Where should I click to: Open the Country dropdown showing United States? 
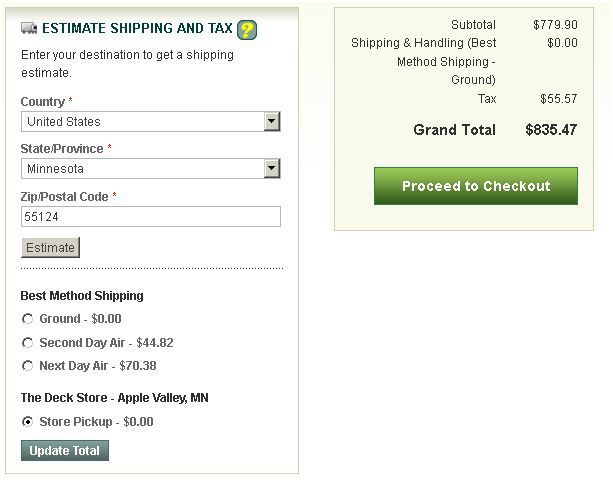151,122
